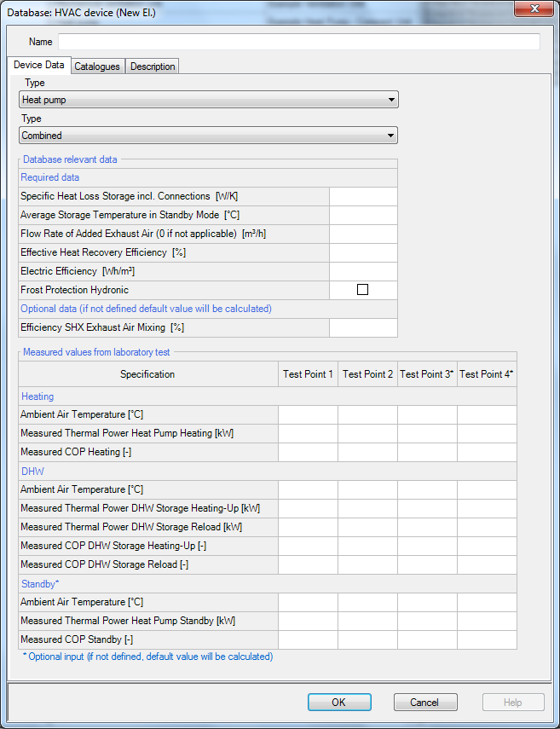Image resolution: width=560 pixels, height=729 pixels.
Task: Open the Heat pump type dropdown
Action: pyautogui.click(x=209, y=100)
